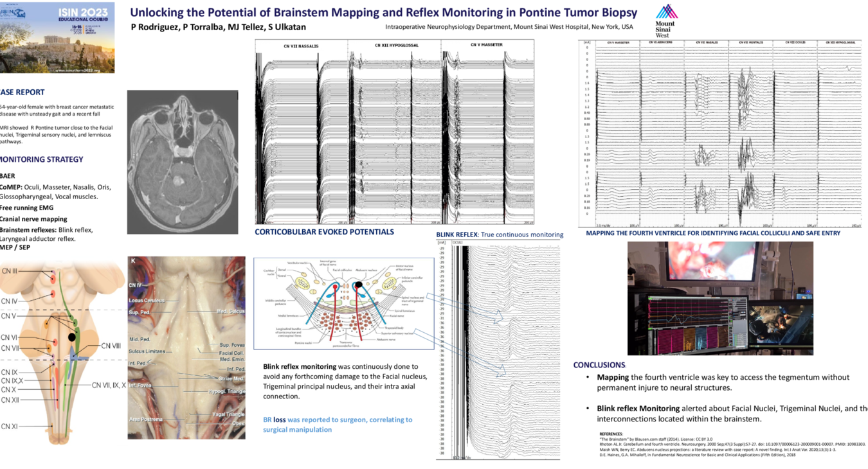Screen dimensions: 868x469
Task: Click the 'CORTICOBULBAR EVOKED POTENTIALS' heading
Action: [x=324, y=232]
